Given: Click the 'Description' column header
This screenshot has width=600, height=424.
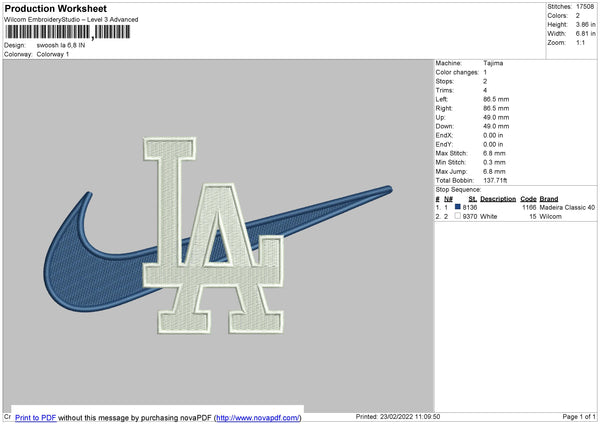Looking at the screenshot, I should pos(498,199).
